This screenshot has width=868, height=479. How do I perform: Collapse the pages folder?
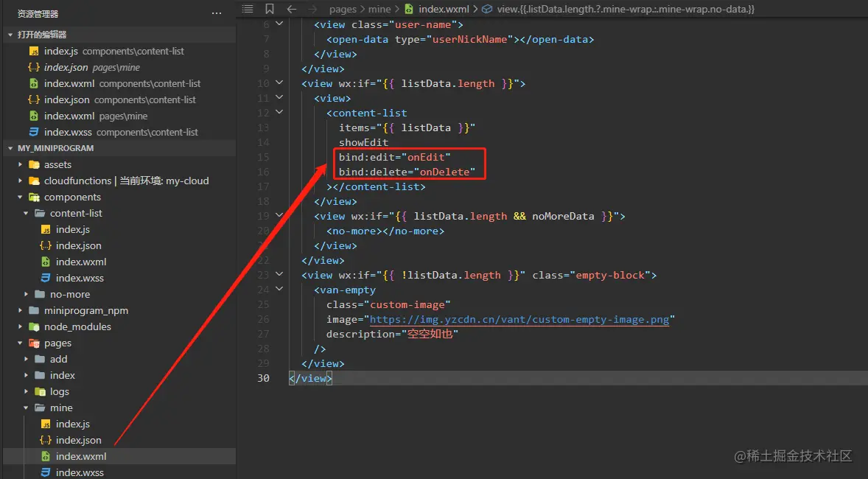[21, 343]
